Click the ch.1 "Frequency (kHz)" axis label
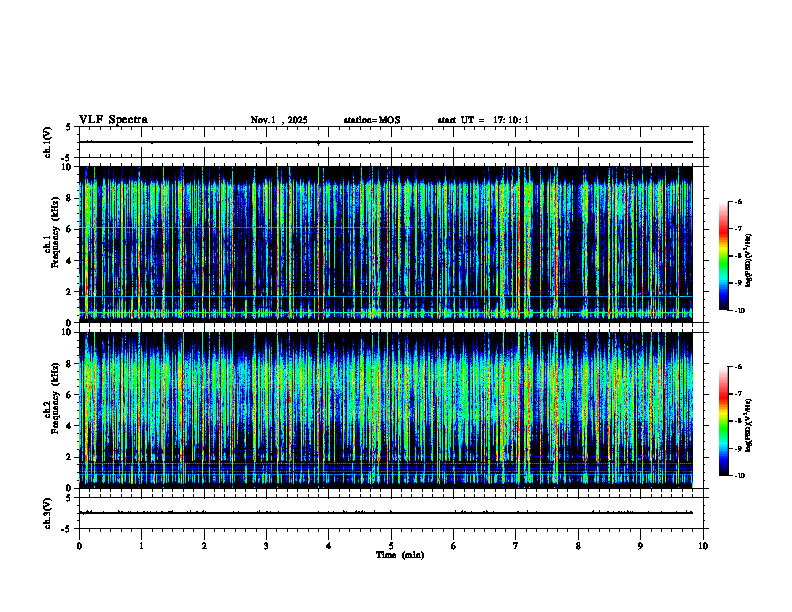 pyautogui.click(x=55, y=232)
